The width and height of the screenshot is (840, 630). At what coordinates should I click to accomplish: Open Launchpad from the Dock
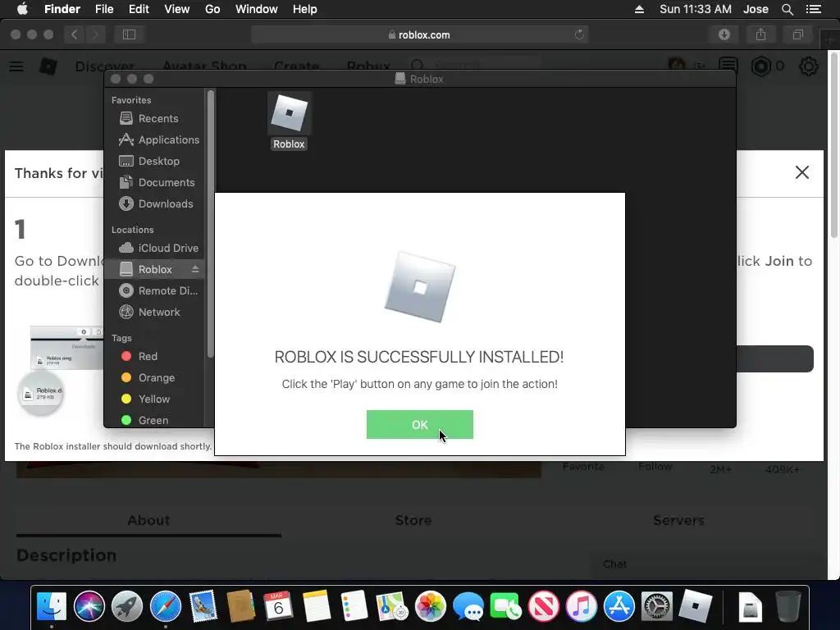(127, 606)
